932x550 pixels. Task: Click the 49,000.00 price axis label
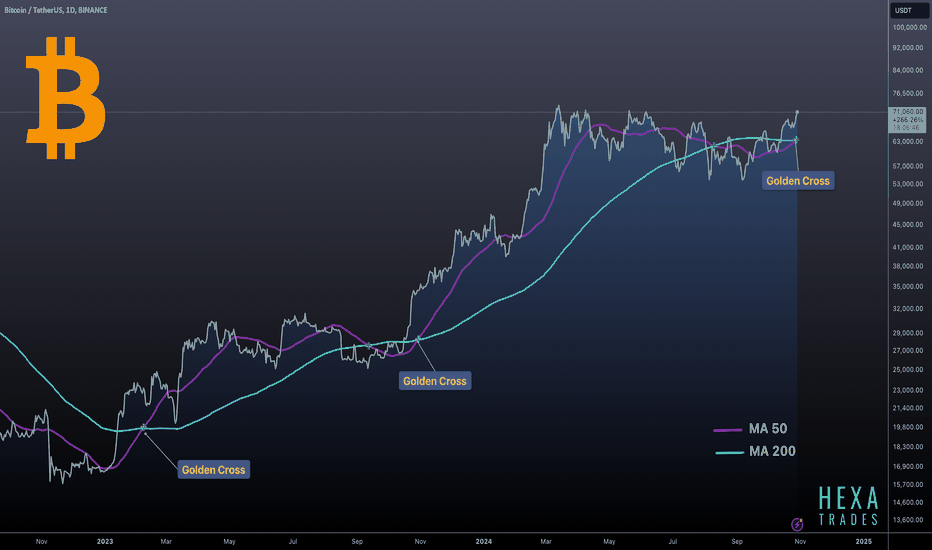pyautogui.click(x=909, y=203)
